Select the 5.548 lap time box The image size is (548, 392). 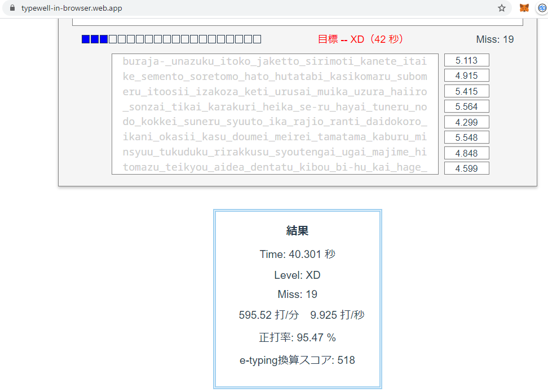pyautogui.click(x=467, y=137)
